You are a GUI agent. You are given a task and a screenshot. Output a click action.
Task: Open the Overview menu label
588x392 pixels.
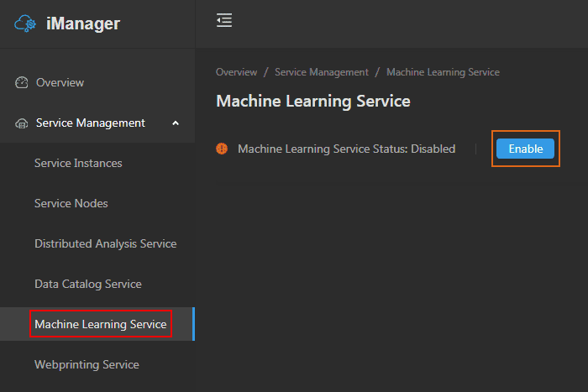60,83
